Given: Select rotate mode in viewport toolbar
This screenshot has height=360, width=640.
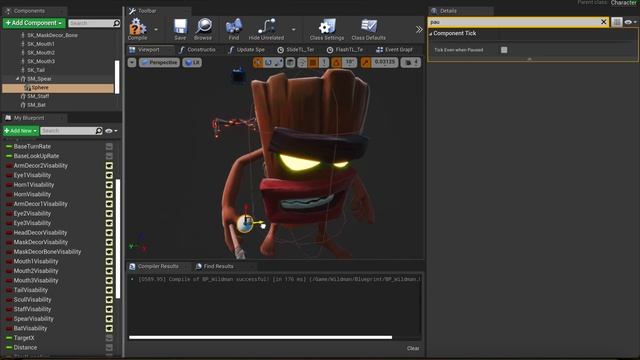Looking at the screenshot, I should 268,62.
